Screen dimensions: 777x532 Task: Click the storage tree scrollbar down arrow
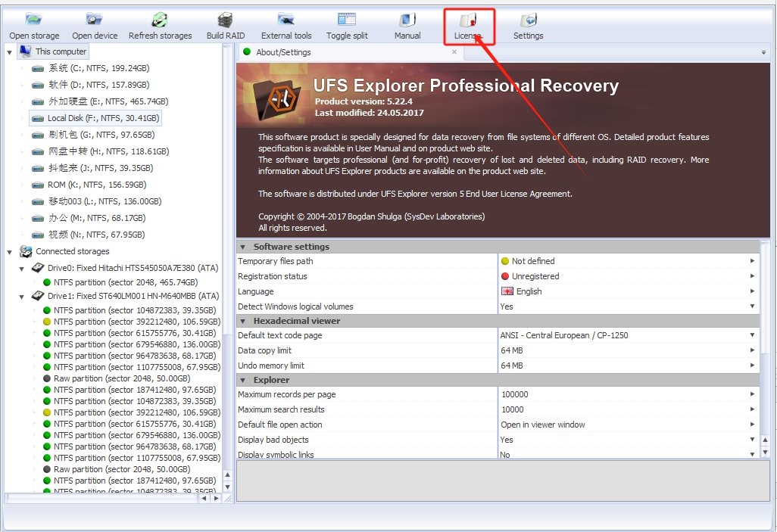pos(227,487)
